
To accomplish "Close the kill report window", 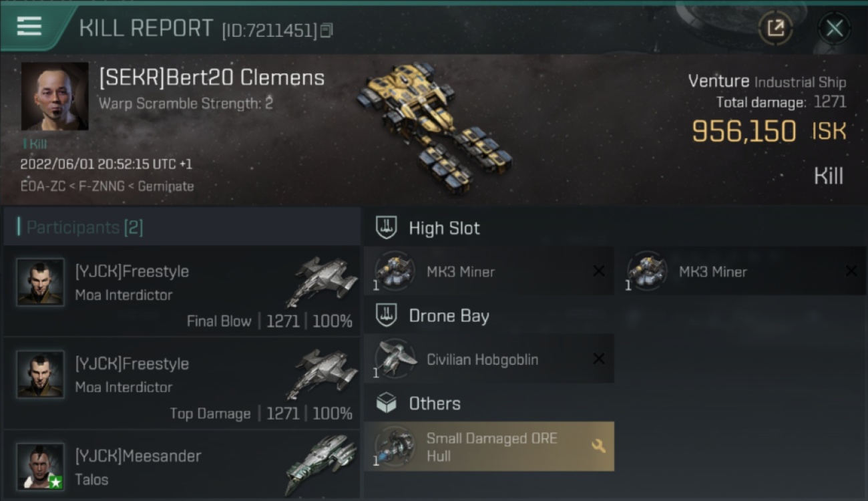I will point(834,28).
